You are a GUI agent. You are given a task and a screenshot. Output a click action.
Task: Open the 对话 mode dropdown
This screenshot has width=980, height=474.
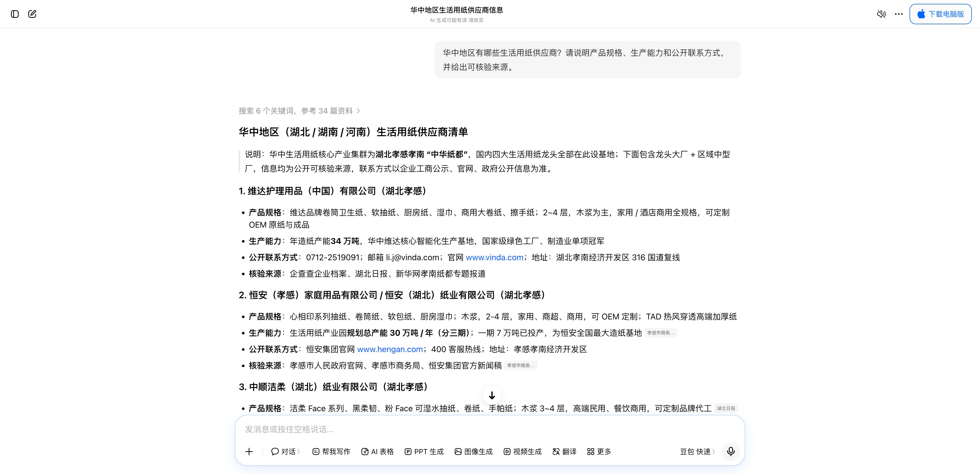pos(285,452)
